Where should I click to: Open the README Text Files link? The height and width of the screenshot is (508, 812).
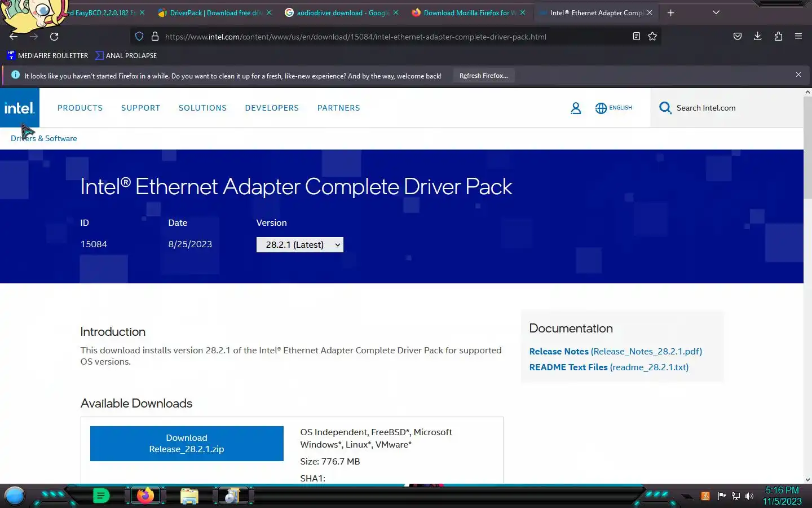608,367
